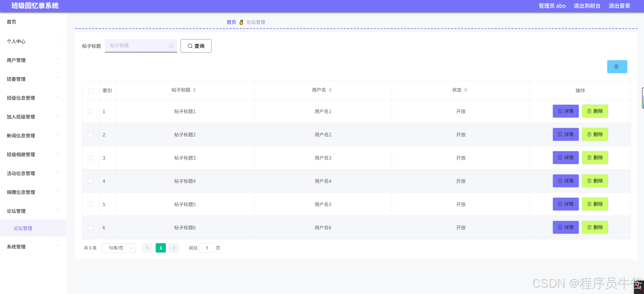Click the 开放 status in row 5
644x294 pixels.
pyautogui.click(x=461, y=204)
